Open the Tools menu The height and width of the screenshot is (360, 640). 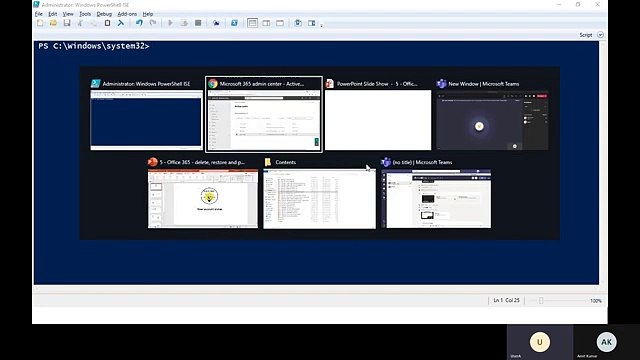pyautogui.click(x=85, y=14)
